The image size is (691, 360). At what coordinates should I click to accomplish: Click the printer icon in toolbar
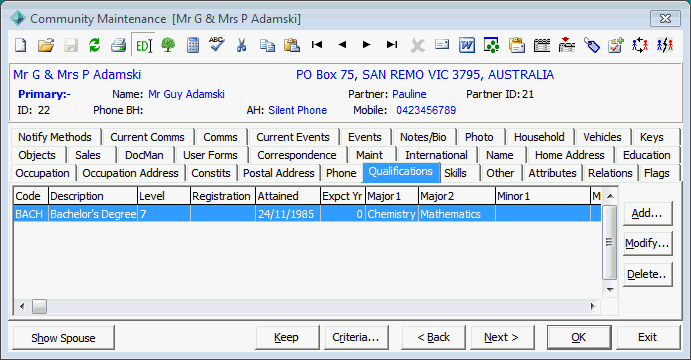[119, 45]
